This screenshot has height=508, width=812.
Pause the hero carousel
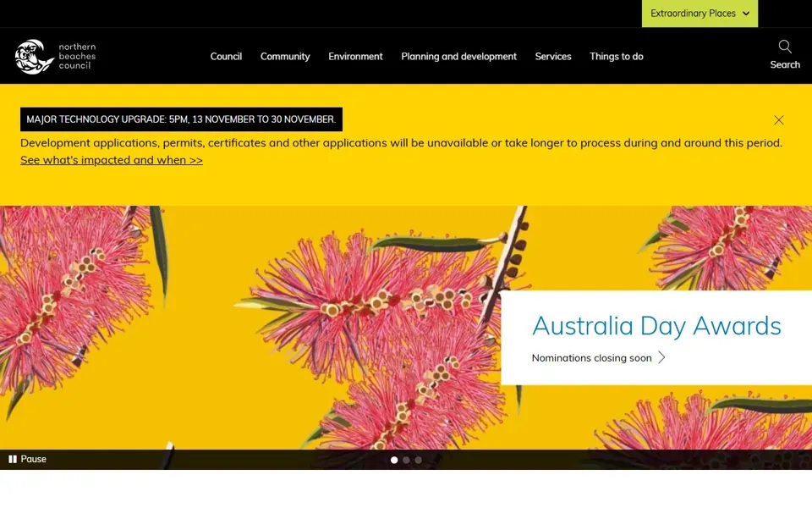(27, 459)
